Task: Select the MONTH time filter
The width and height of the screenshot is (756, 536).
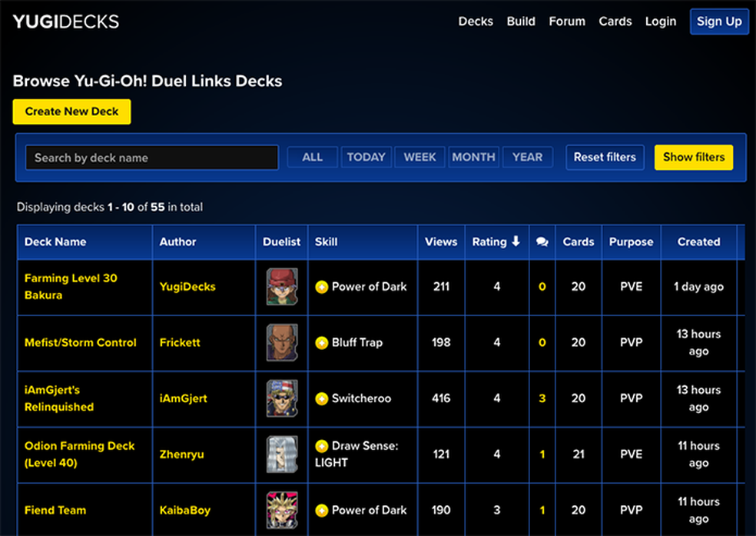Action: coord(473,158)
